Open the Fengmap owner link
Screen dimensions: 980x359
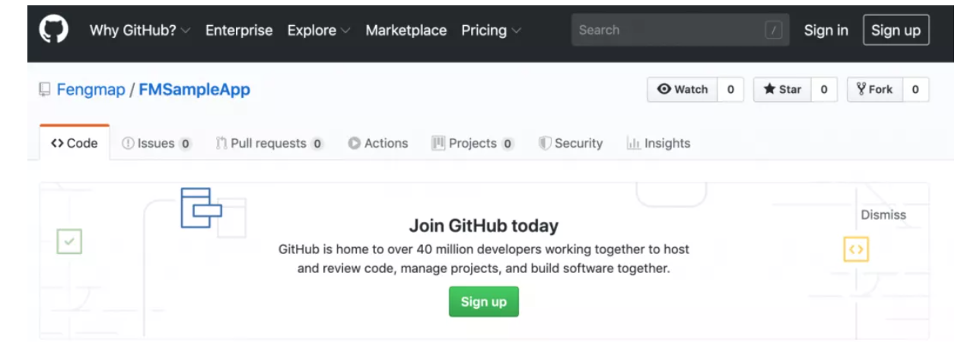tap(91, 90)
